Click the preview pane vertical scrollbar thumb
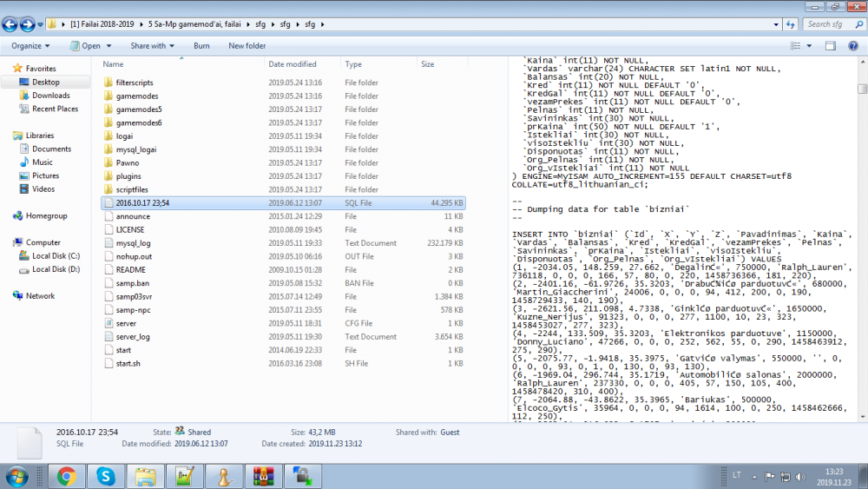This screenshot has height=489, width=868. [862, 89]
